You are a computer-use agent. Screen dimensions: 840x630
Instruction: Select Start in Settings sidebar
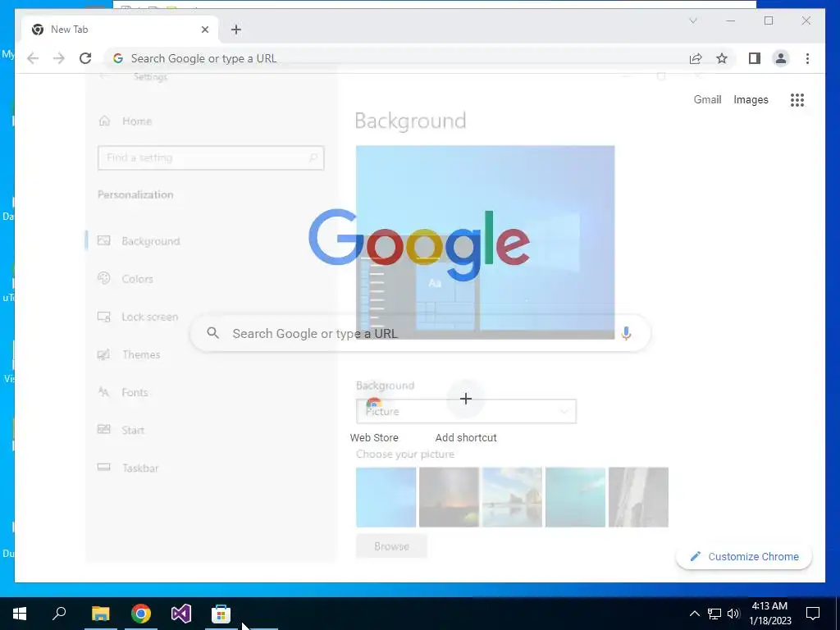click(x=132, y=430)
